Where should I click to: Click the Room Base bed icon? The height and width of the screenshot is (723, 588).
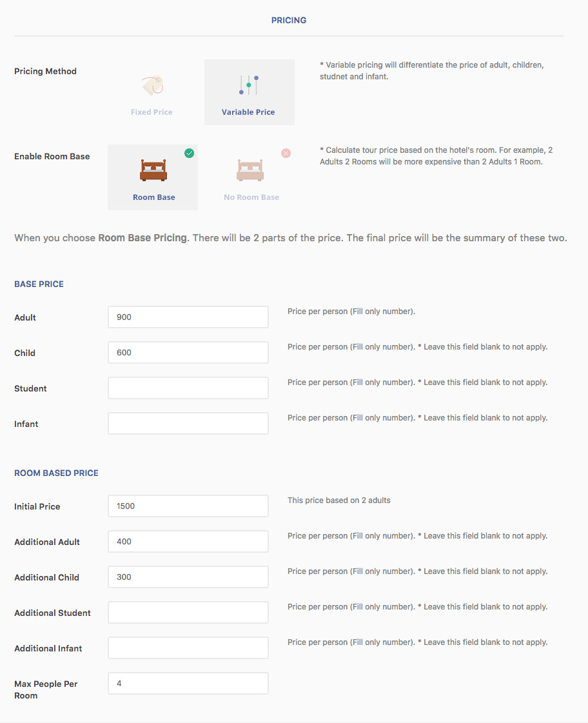153,170
